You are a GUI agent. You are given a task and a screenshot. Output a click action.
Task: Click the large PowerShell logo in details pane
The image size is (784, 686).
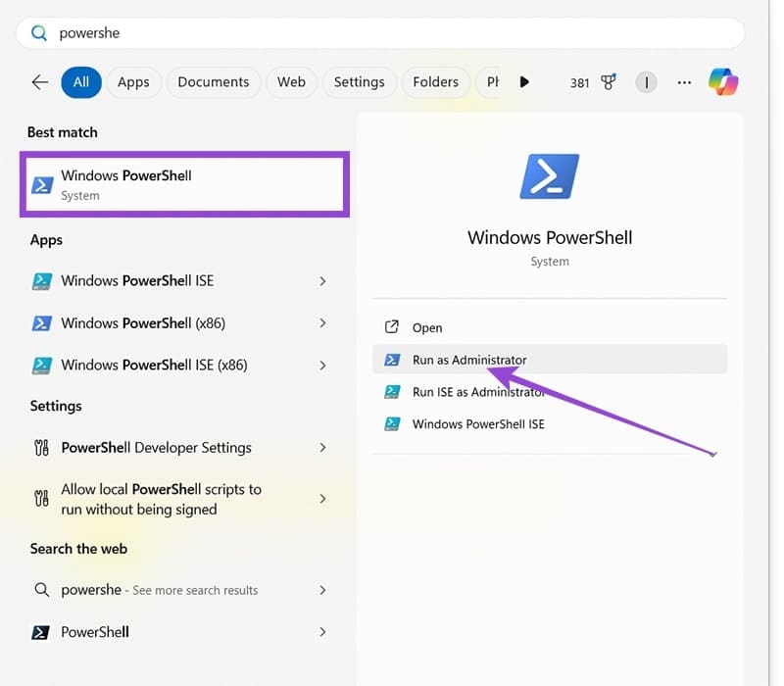[x=550, y=176]
